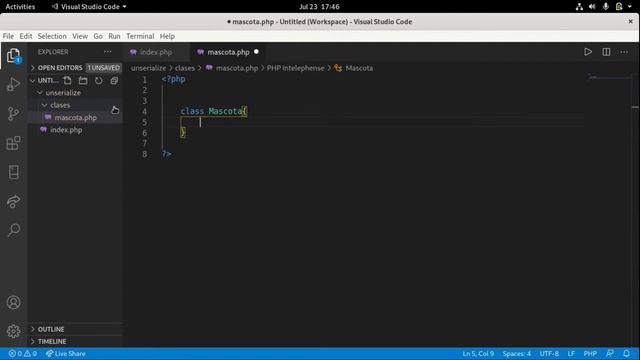Click the 1 UNSAVED badge
This screenshot has height=360, width=640.
coord(104,68)
